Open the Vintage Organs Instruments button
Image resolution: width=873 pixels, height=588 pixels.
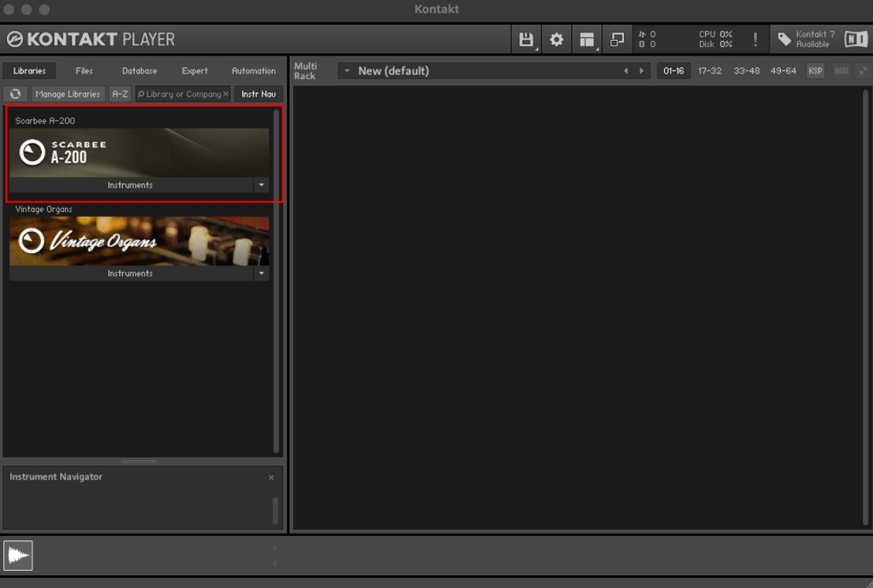point(131,274)
